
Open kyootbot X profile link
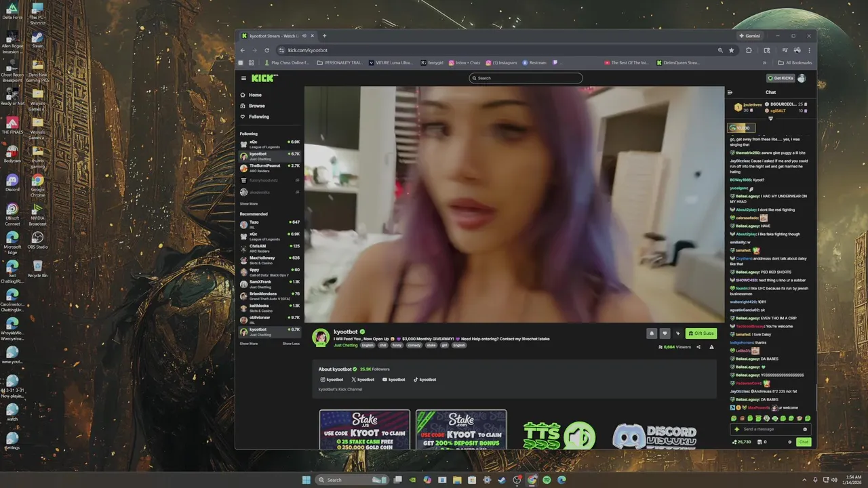(x=363, y=380)
